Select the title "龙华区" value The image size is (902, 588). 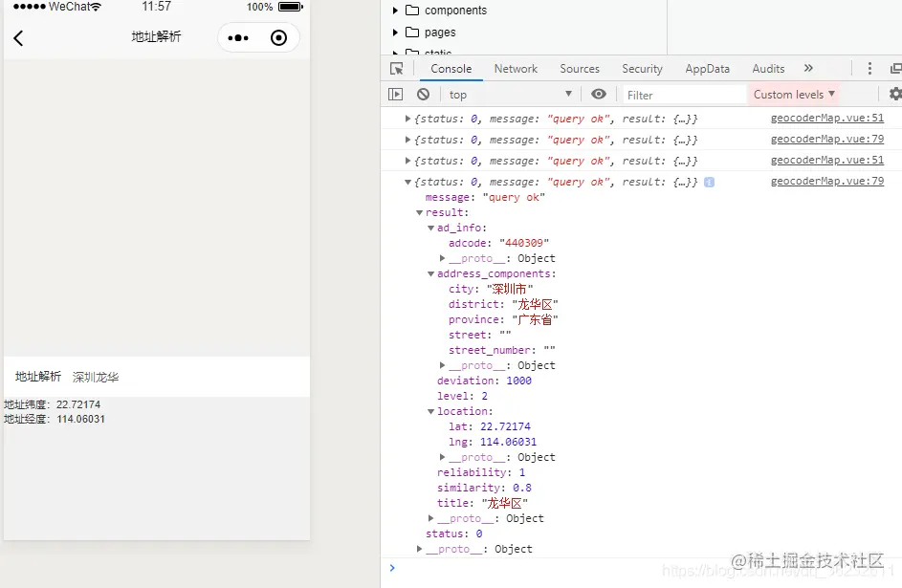pos(505,503)
